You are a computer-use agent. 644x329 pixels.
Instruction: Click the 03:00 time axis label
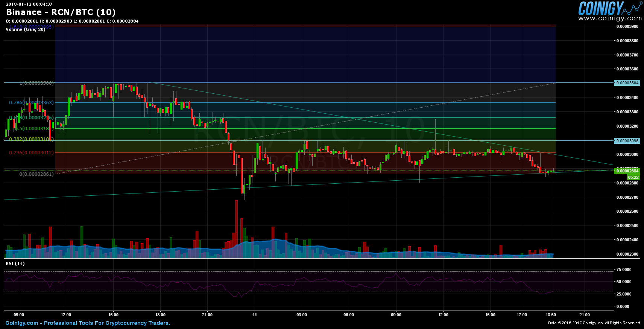point(302,315)
